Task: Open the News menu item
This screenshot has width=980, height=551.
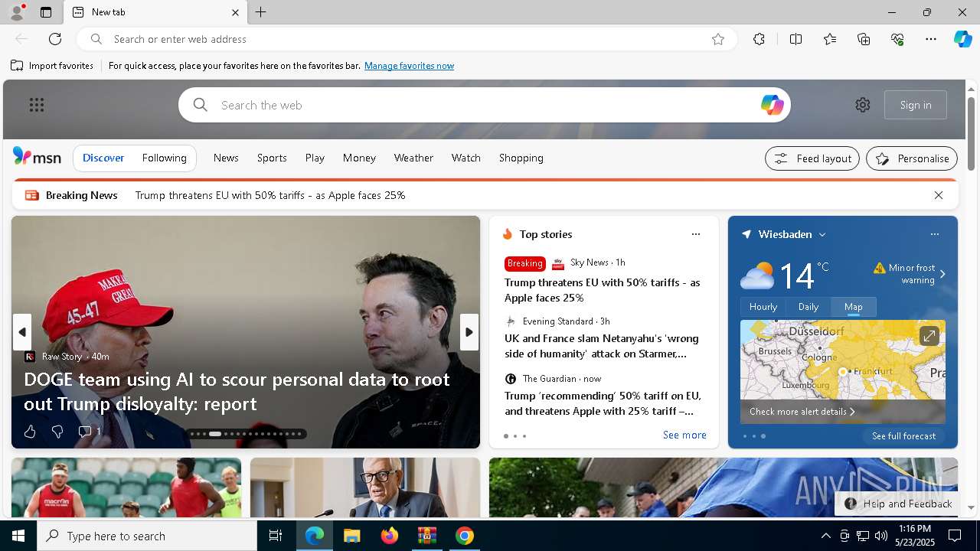Action: (226, 158)
